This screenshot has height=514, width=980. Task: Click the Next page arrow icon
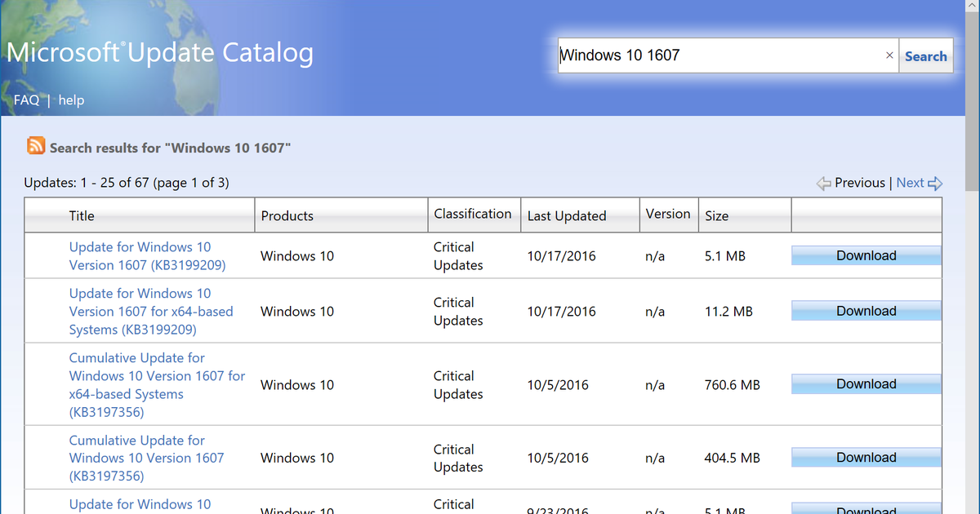pos(937,183)
